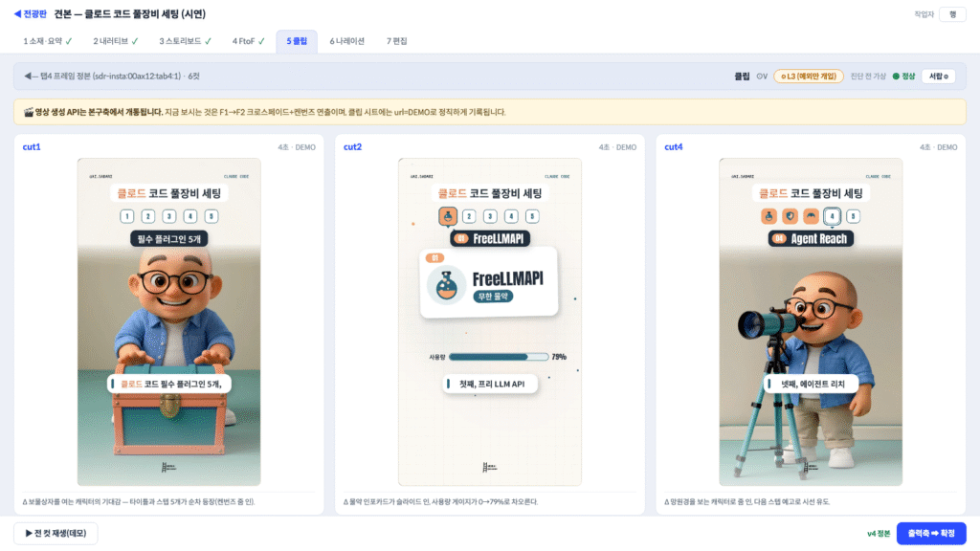This screenshot has height=551, width=980.
Task: Open the cut2 FreeLLMAPI clip thumbnail
Action: 489,321
